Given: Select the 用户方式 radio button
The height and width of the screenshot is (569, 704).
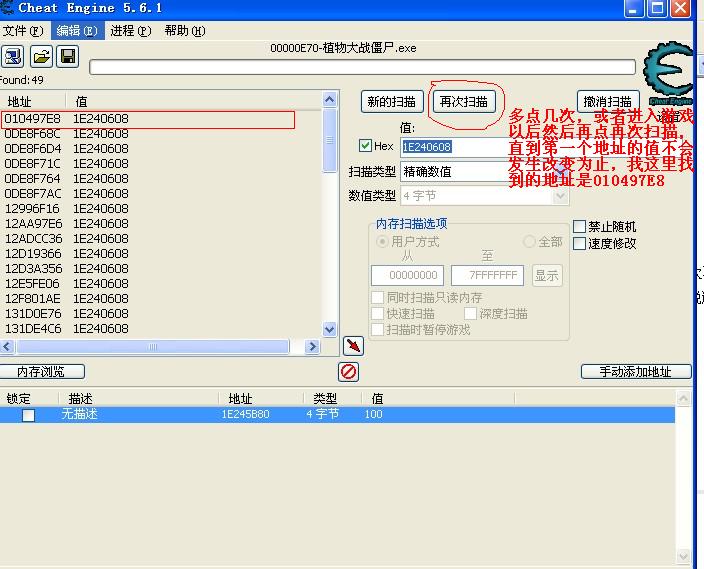Looking at the screenshot, I should 382,242.
